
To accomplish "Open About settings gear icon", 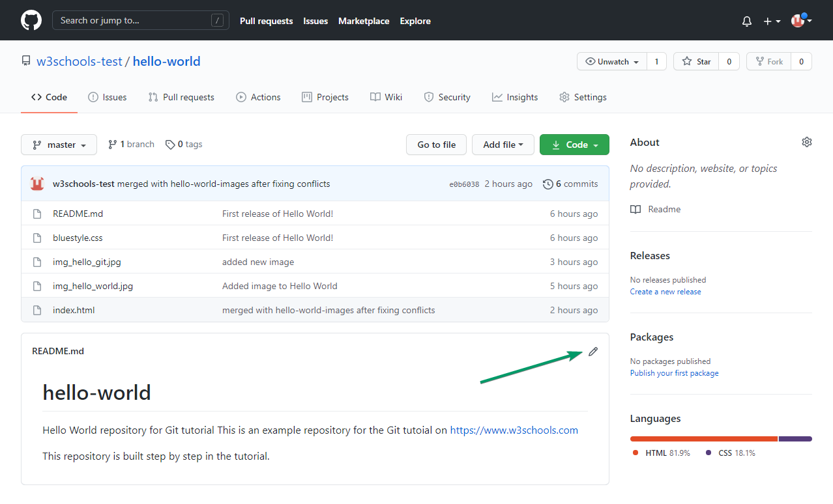I will click(x=807, y=142).
